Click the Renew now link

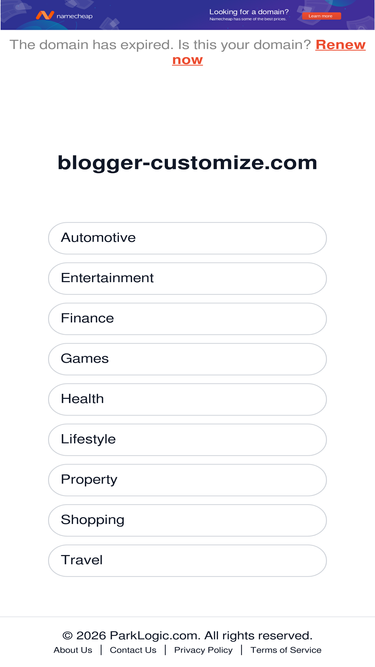[269, 52]
